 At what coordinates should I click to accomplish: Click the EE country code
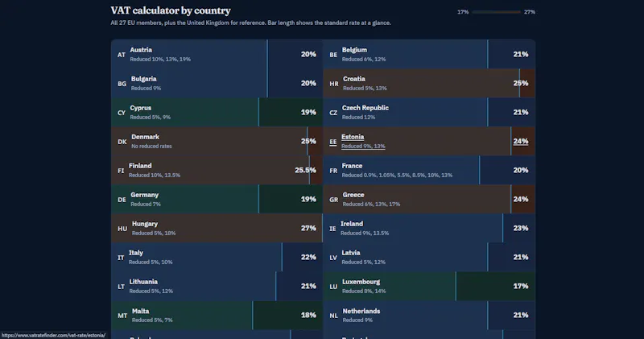tap(333, 142)
